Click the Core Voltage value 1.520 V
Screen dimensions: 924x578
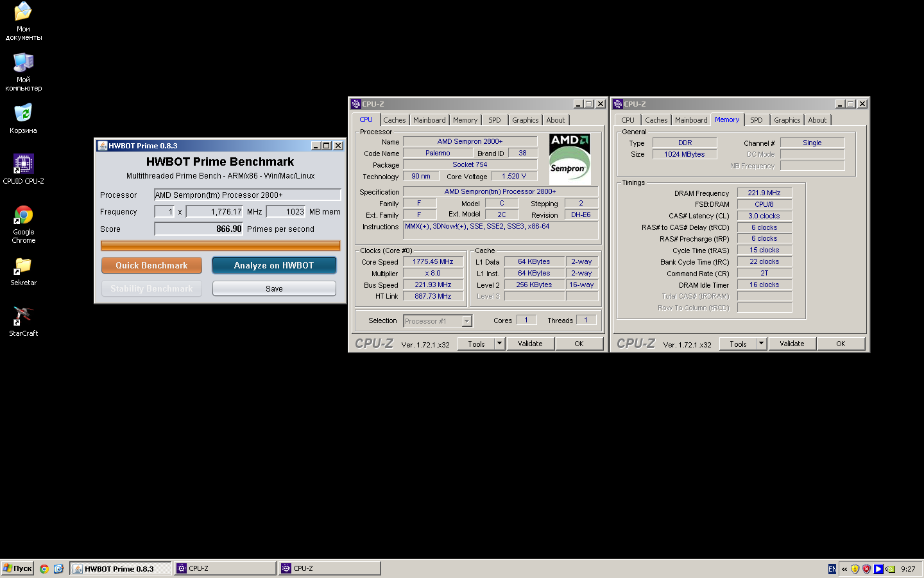coord(514,176)
